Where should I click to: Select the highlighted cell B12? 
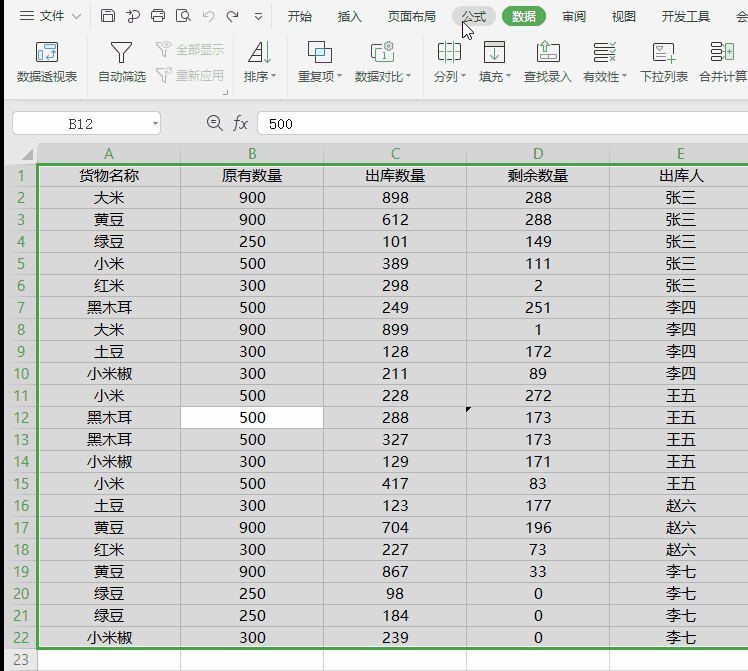tap(252, 418)
